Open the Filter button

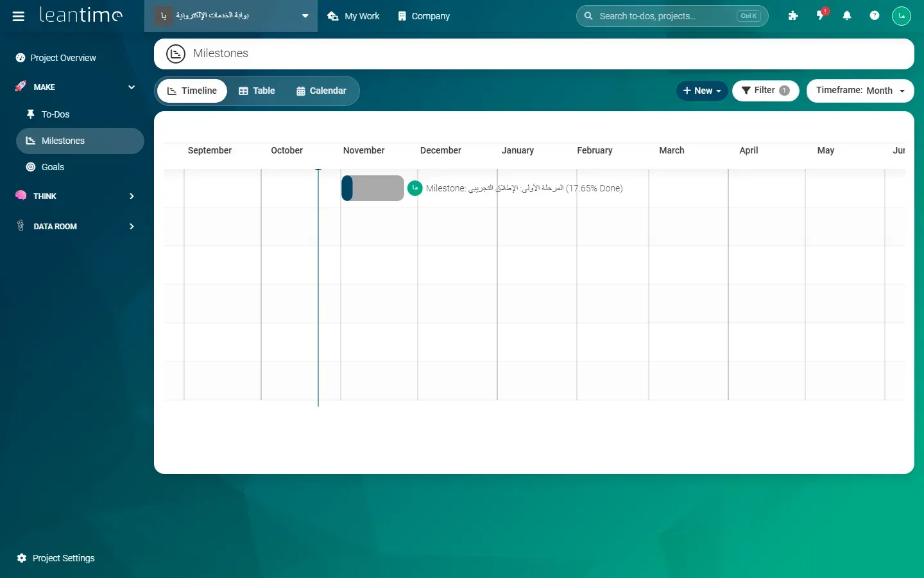[766, 91]
